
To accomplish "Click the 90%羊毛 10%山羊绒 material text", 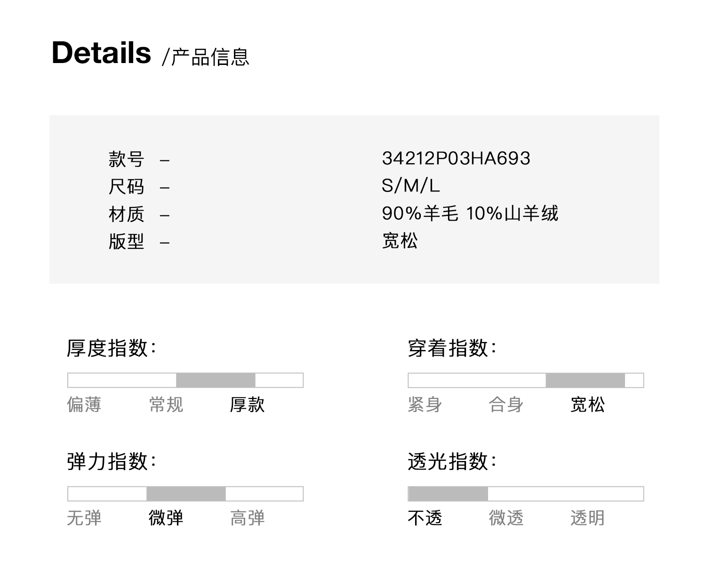I will pos(470,214).
